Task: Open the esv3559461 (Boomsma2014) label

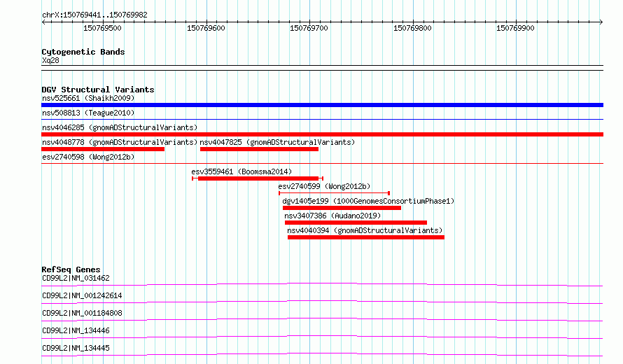Action: click(x=241, y=171)
